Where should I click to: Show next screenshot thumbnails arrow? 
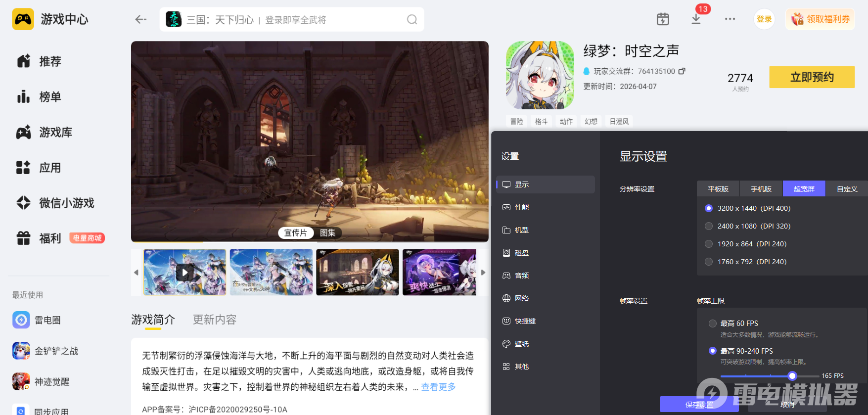(x=483, y=273)
